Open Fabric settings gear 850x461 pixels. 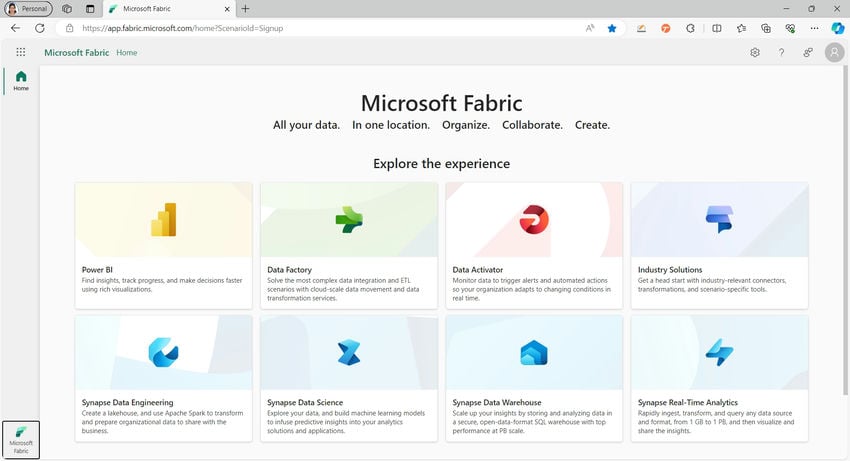tap(755, 52)
